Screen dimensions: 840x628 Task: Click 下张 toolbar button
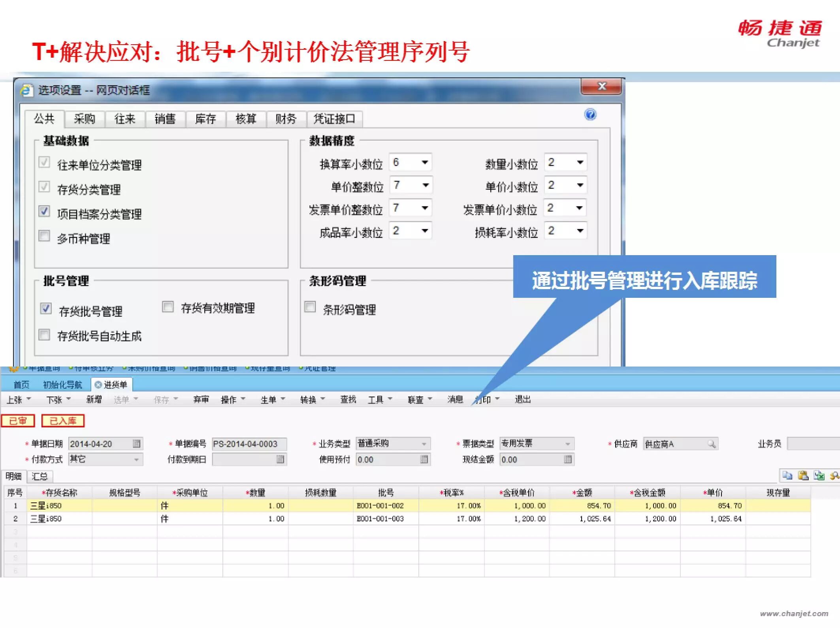coord(58,400)
